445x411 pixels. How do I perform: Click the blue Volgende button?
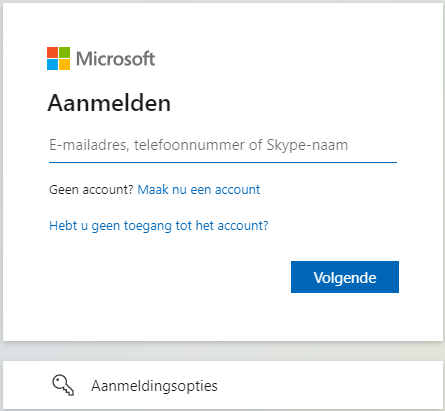pos(345,277)
